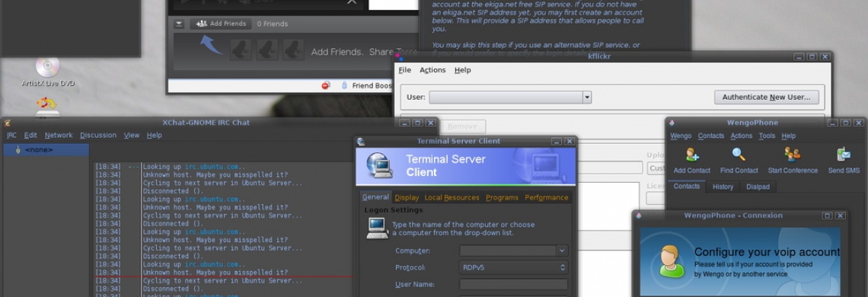Select the <none> channel entry in XChat
The width and height of the screenshot is (868, 297).
tap(46, 149)
